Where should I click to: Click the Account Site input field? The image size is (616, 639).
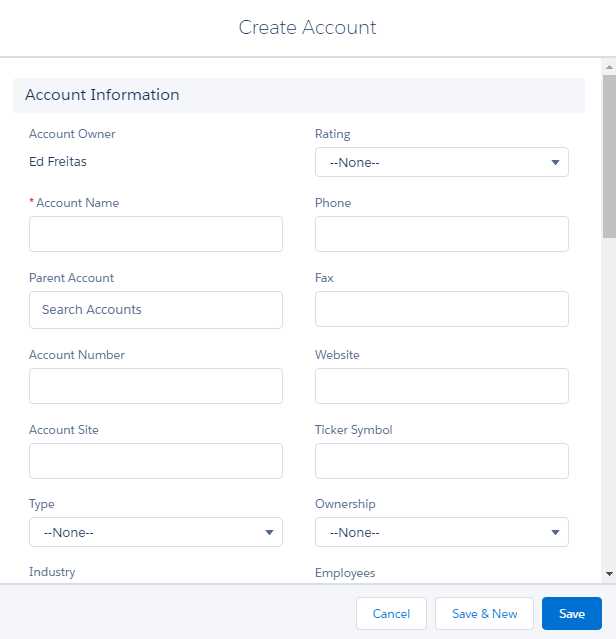coord(156,461)
